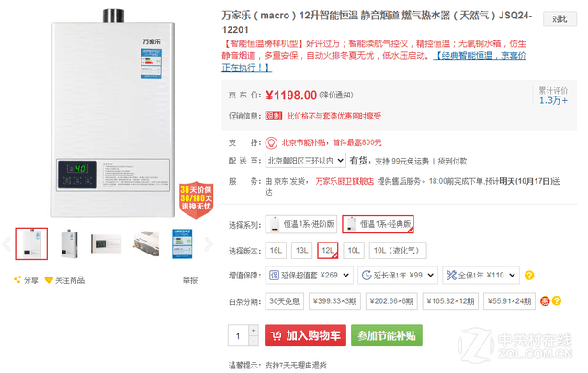Click the share icon below the thumbnails

click(17, 279)
